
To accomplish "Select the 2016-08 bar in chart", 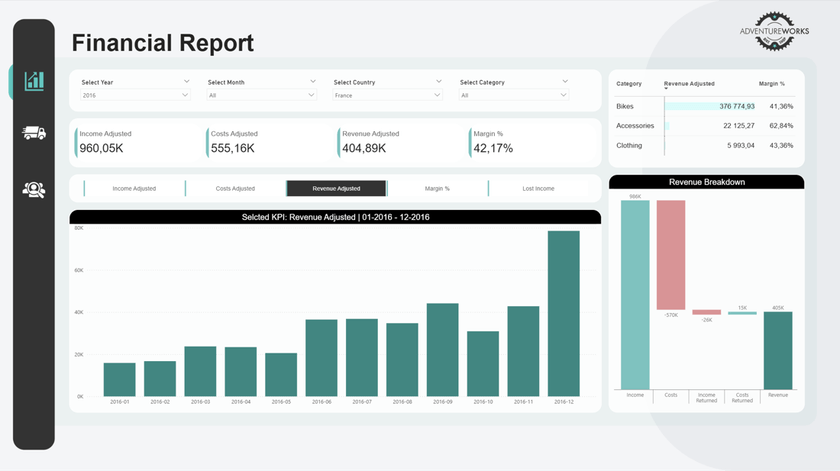I will [x=402, y=360].
